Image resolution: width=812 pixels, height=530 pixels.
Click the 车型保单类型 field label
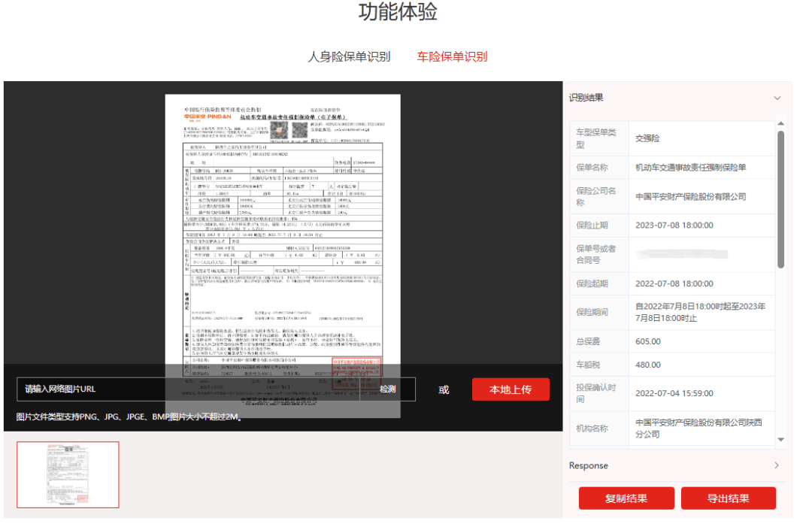pos(596,138)
